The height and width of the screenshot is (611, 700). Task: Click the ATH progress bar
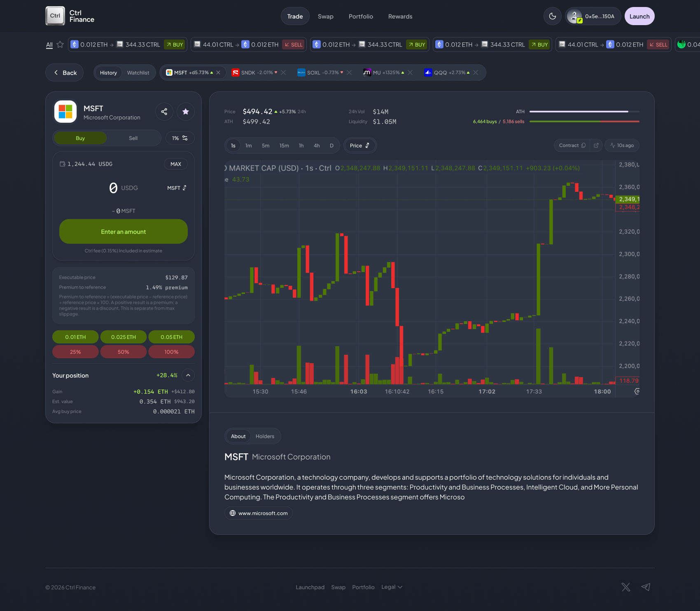pos(584,112)
